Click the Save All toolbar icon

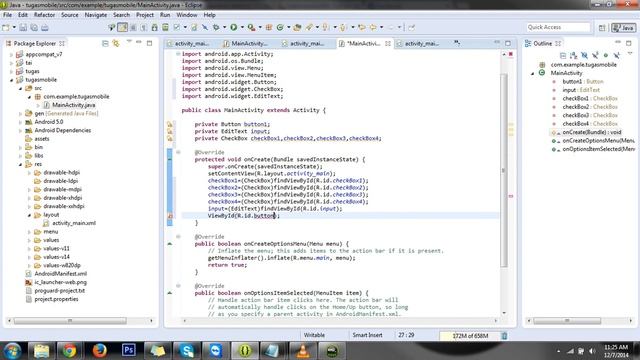click(x=34, y=27)
